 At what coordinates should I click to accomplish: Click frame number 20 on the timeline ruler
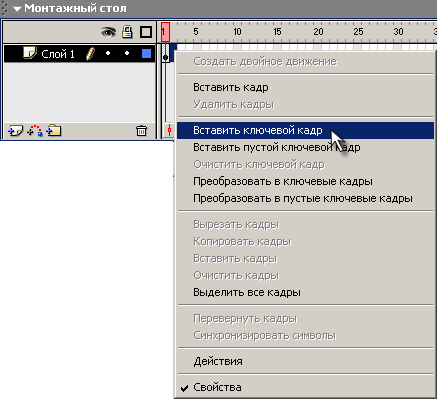(x=318, y=32)
